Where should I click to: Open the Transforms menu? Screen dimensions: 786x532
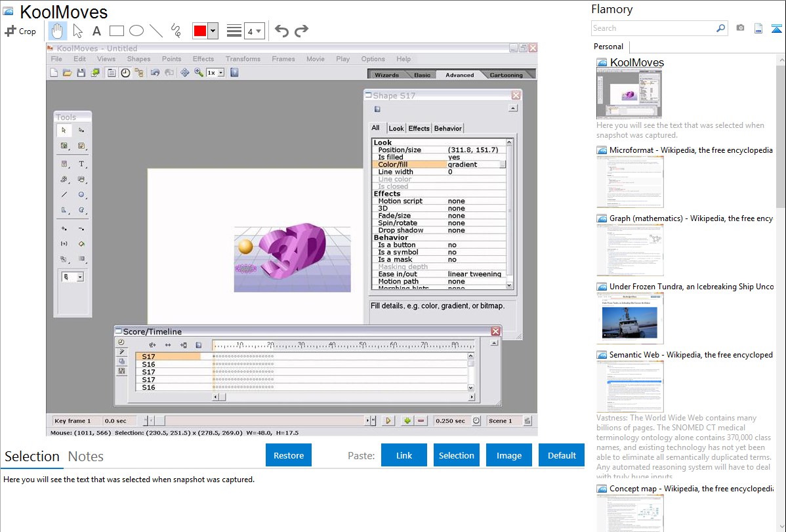[243, 58]
